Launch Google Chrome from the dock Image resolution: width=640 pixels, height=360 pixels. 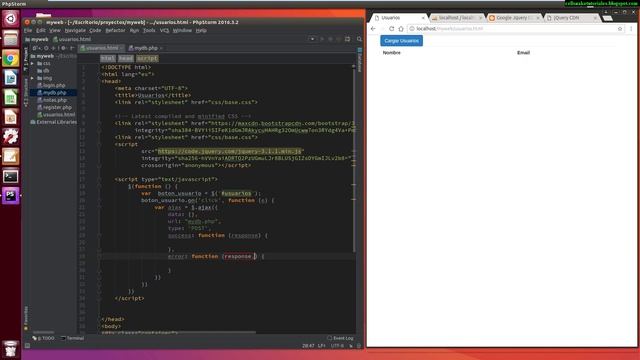11,58
